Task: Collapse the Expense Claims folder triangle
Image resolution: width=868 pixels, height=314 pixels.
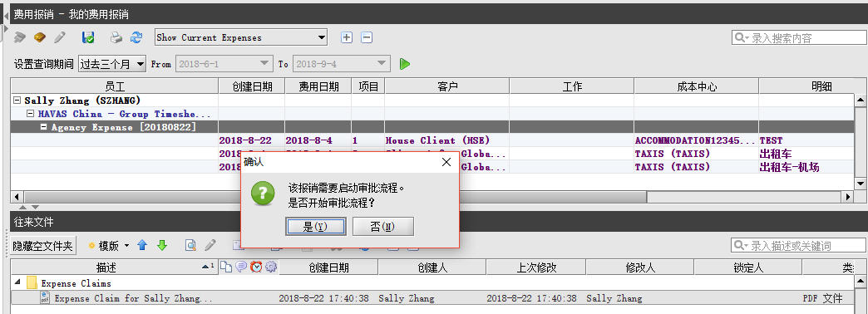Action: pos(17,282)
